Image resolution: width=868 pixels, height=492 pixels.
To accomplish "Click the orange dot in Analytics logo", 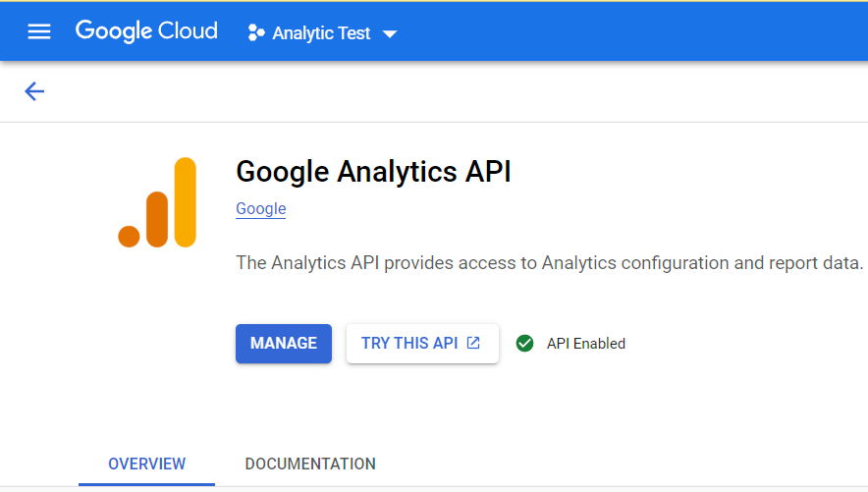I will point(129,236).
